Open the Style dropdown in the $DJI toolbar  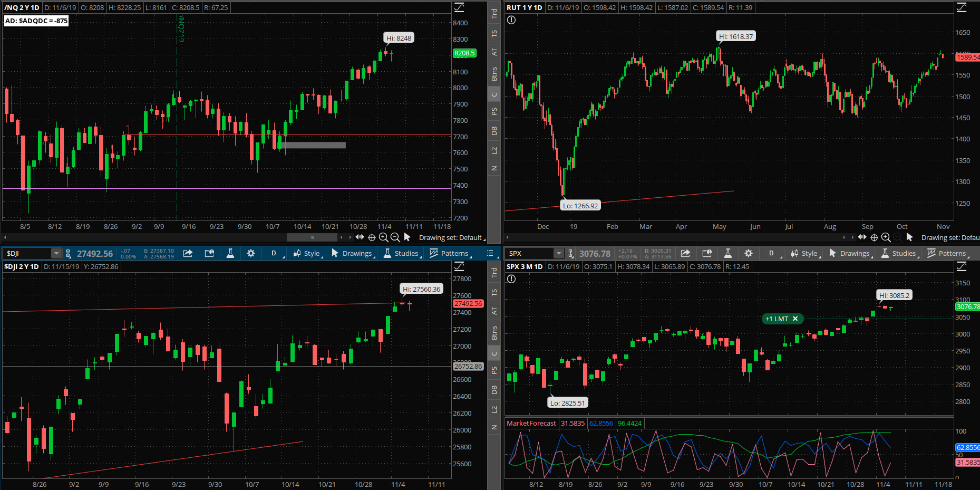pos(307,253)
